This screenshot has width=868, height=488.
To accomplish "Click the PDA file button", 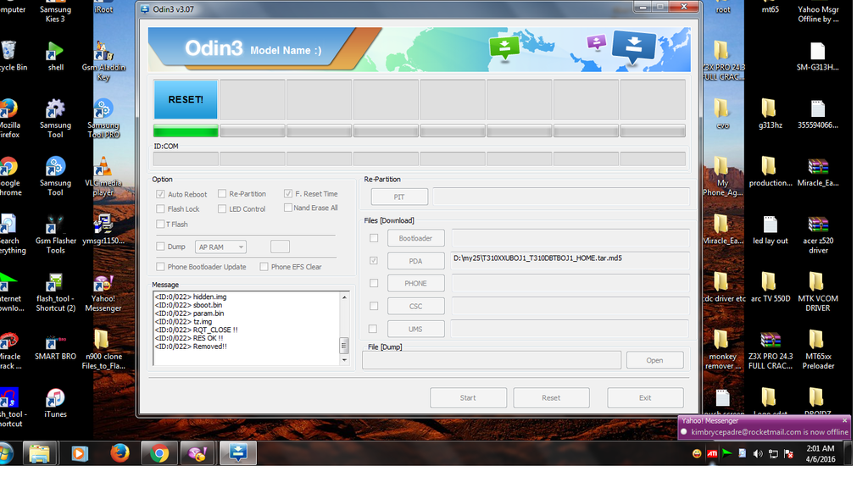I will click(415, 261).
